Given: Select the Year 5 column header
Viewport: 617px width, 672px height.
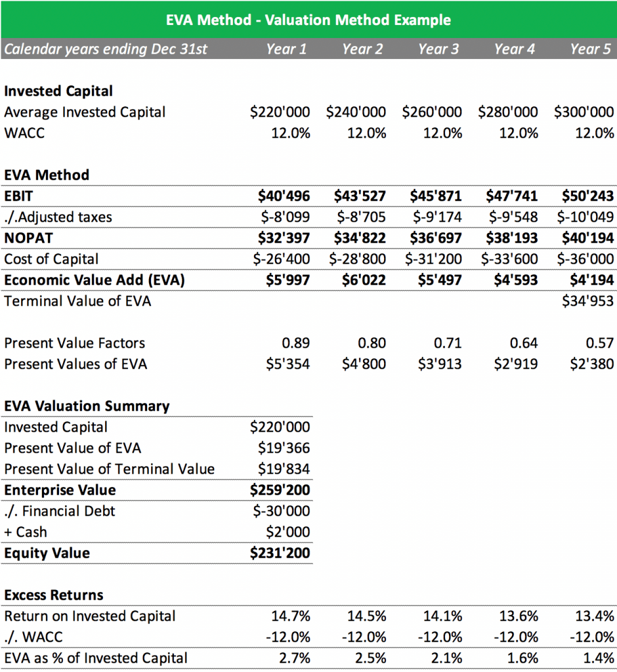Looking at the screenshot, I should (x=590, y=49).
